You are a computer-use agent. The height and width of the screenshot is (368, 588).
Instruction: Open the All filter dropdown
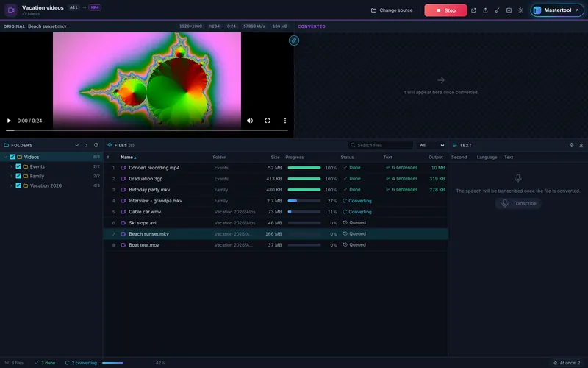click(x=431, y=145)
